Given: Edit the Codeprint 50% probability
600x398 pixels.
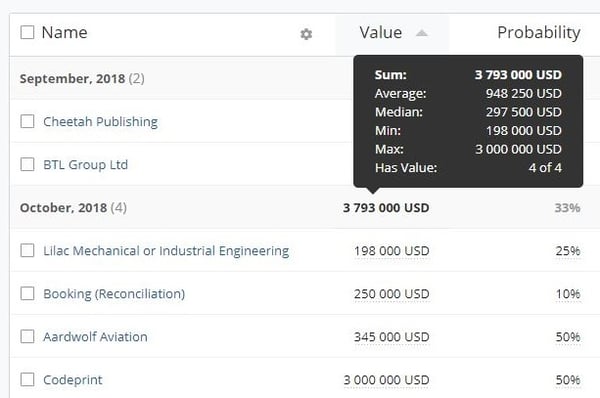Looking at the screenshot, I should (568, 380).
